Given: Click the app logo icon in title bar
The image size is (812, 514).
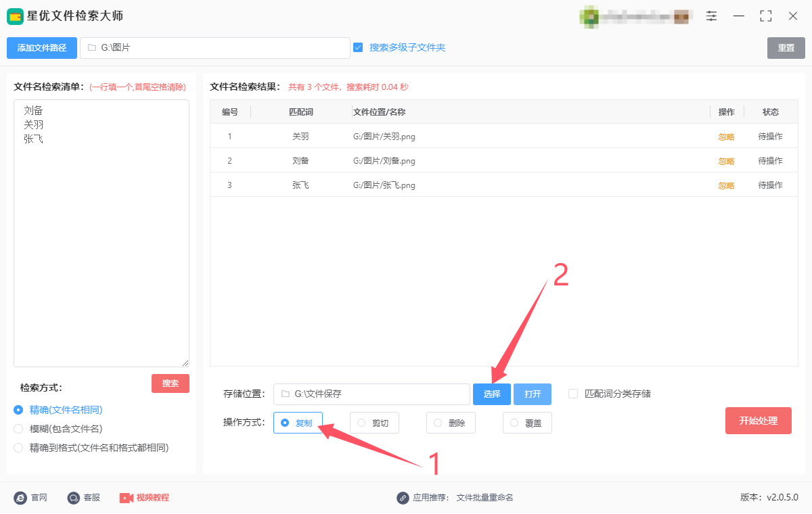Looking at the screenshot, I should coord(15,16).
